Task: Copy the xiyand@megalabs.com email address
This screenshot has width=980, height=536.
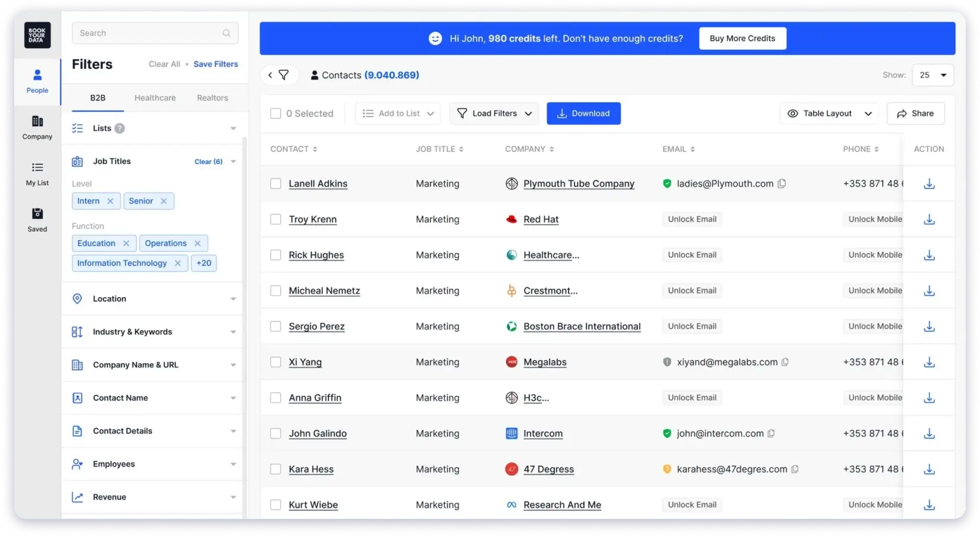Action: (786, 362)
